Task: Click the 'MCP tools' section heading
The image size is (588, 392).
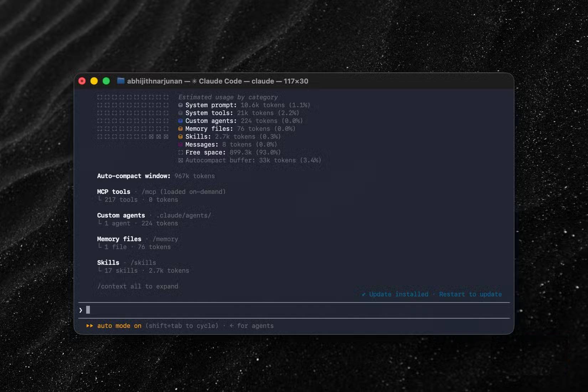Action: (114, 192)
